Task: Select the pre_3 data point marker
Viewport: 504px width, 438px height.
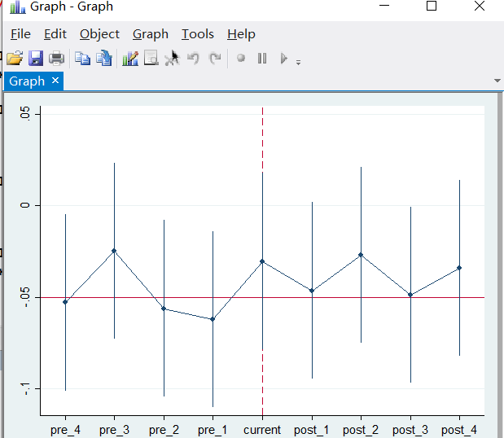Action: [x=114, y=251]
